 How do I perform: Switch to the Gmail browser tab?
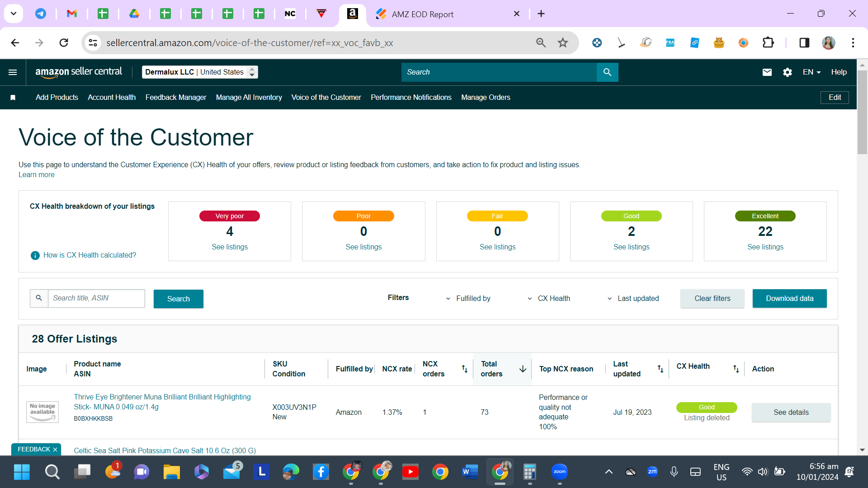71,14
